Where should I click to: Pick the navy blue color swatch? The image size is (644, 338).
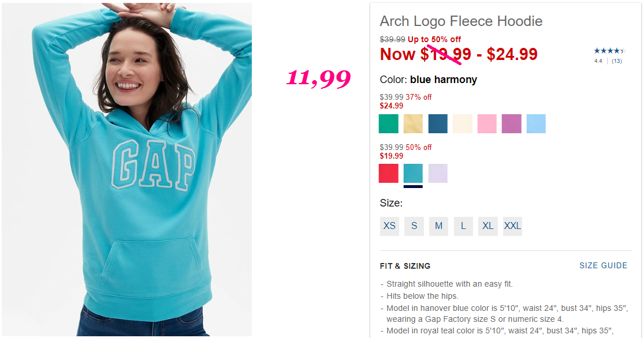coord(438,123)
